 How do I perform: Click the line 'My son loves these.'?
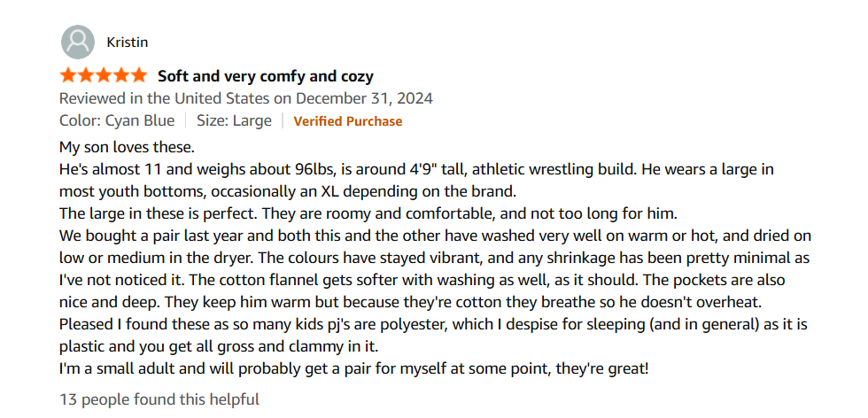click(128, 148)
